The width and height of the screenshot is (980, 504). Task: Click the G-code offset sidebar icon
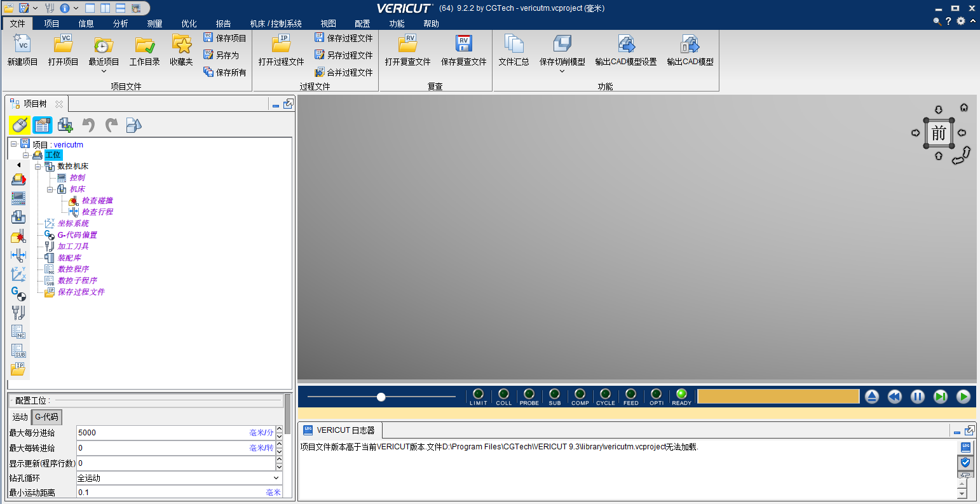tap(18, 293)
